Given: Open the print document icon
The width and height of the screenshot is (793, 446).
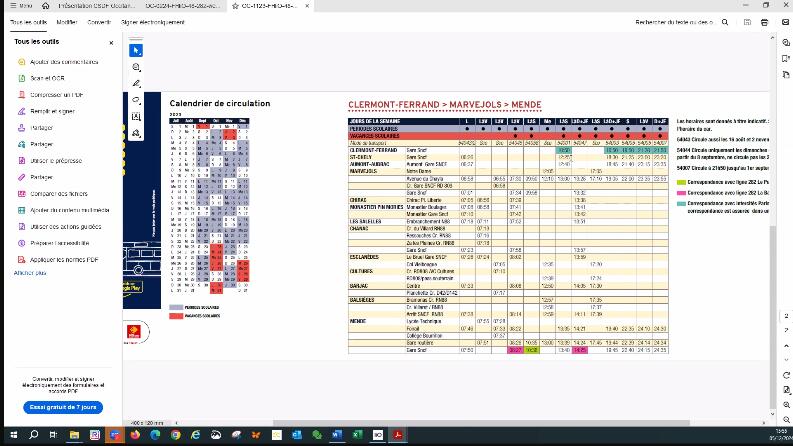Looking at the screenshot, I should [x=765, y=22].
